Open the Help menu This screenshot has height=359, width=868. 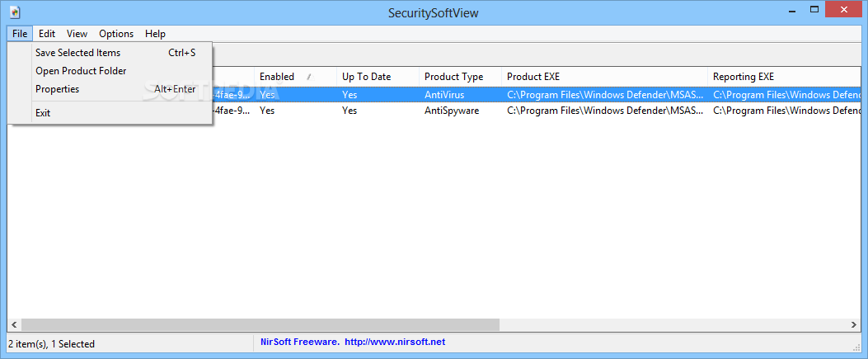tap(155, 34)
